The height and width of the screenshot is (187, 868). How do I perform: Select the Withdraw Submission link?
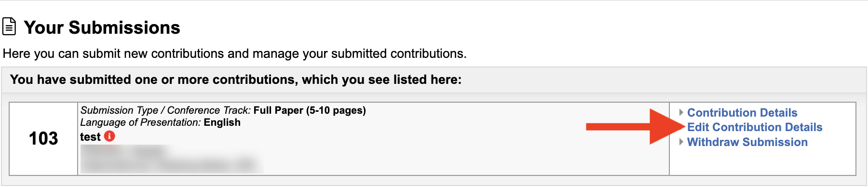click(x=747, y=142)
